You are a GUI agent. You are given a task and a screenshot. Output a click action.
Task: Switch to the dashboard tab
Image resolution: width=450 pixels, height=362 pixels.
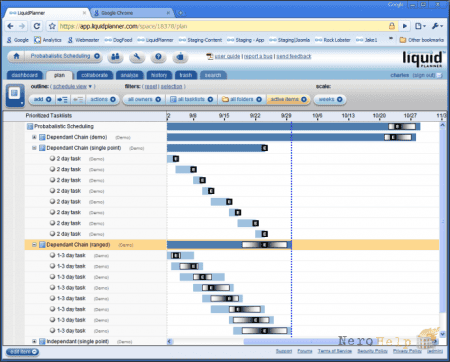[25, 75]
